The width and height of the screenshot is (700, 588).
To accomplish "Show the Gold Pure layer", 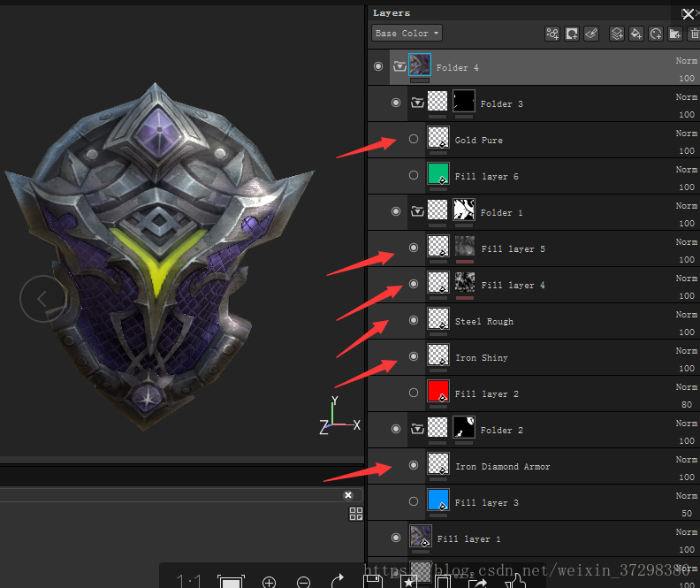I will click(414, 139).
